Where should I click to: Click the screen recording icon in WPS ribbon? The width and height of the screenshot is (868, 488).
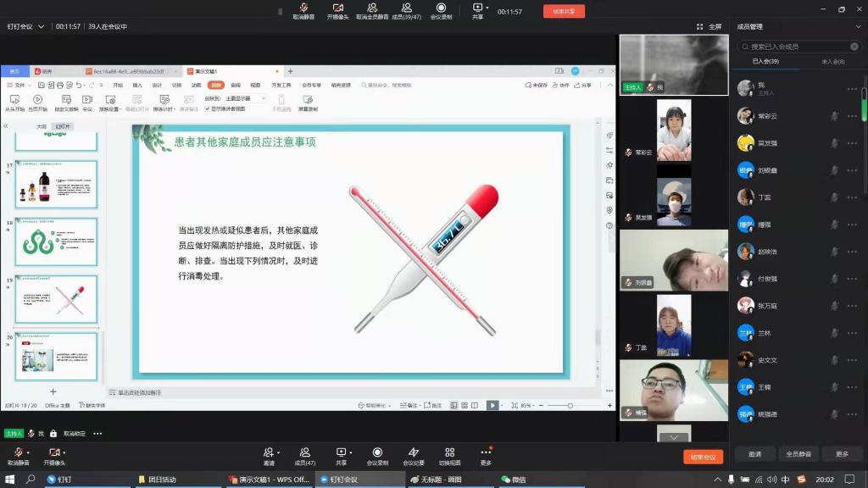(x=306, y=101)
